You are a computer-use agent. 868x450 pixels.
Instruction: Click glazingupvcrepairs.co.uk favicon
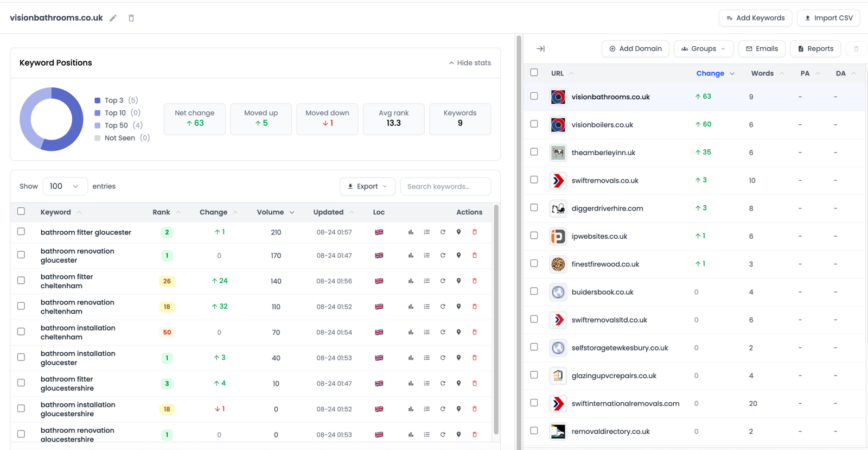click(558, 376)
